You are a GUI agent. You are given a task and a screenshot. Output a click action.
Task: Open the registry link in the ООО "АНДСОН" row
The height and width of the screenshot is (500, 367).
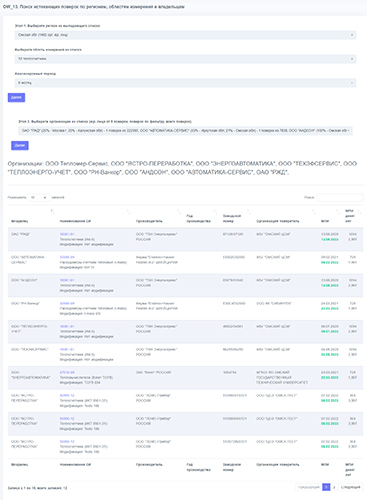67,280
